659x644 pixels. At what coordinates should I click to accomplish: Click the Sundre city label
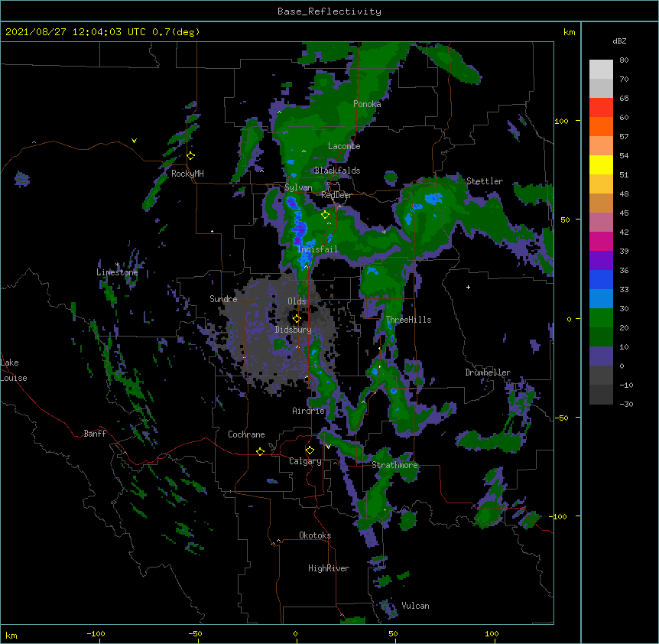[x=223, y=299]
